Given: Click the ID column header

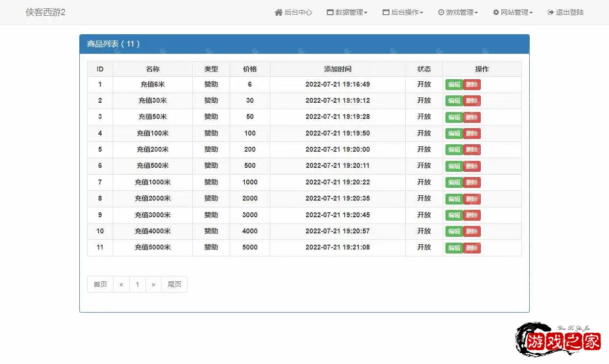Looking at the screenshot, I should pos(100,69).
